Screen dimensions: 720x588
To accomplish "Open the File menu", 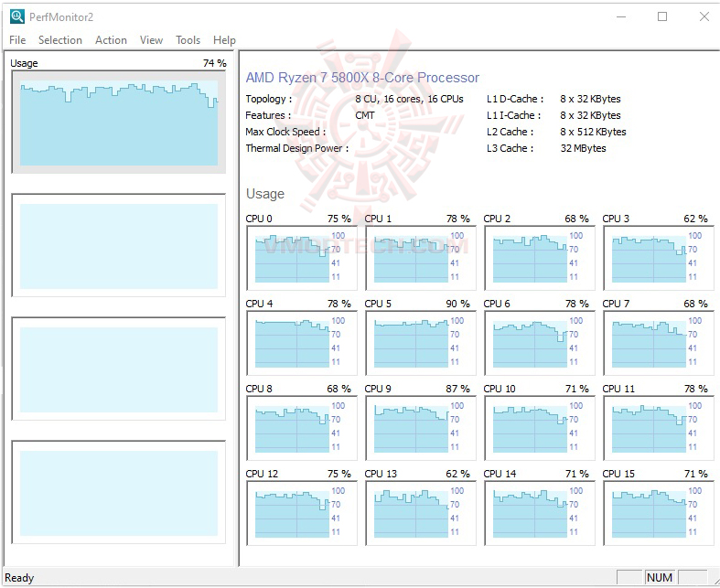I will point(17,40).
